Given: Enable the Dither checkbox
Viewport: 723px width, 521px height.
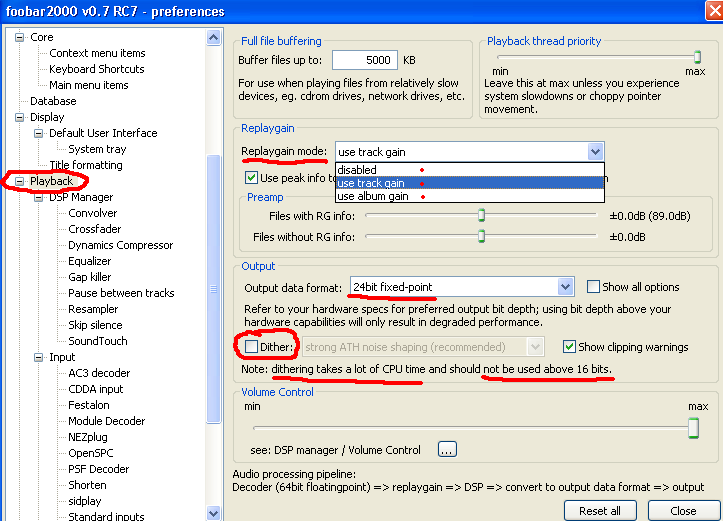Looking at the screenshot, I should 251,347.
